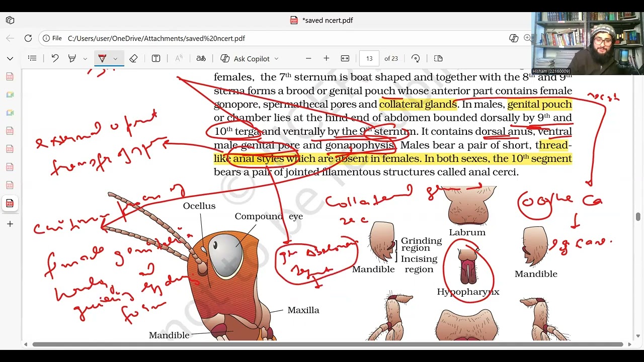Switch to the upper Google Meet vertical tab
This screenshot has height=362, width=644.
coord(10,95)
